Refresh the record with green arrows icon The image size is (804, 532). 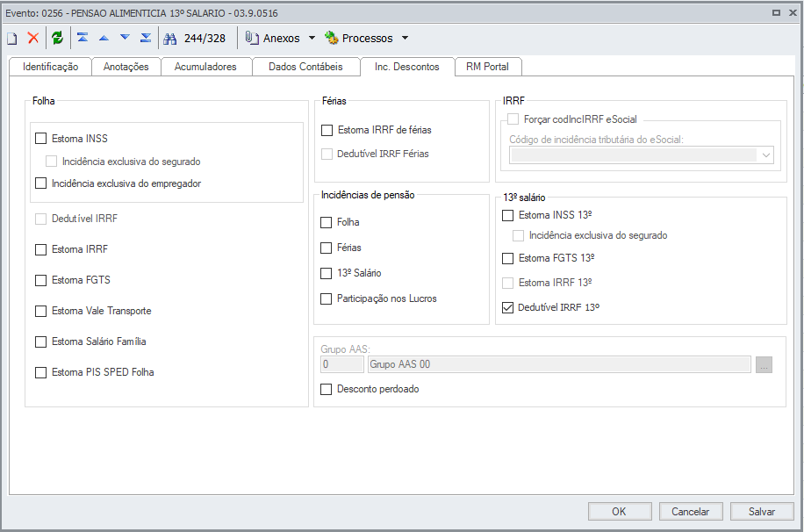57,38
